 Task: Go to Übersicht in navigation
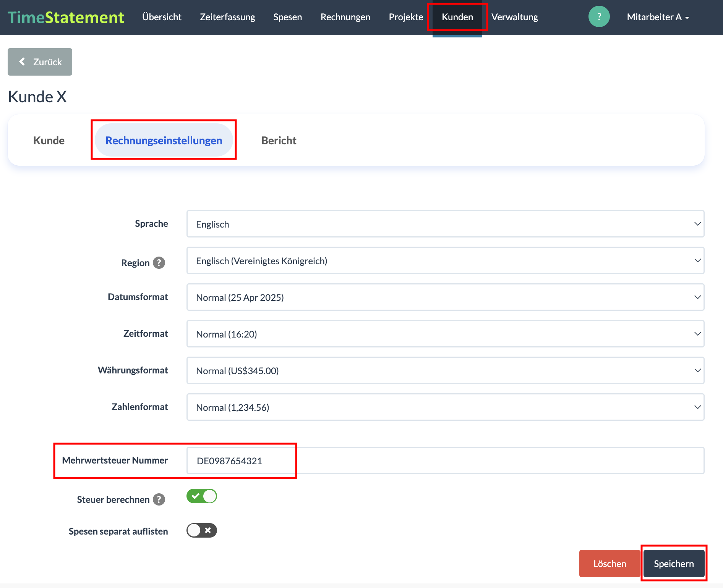[x=162, y=17]
